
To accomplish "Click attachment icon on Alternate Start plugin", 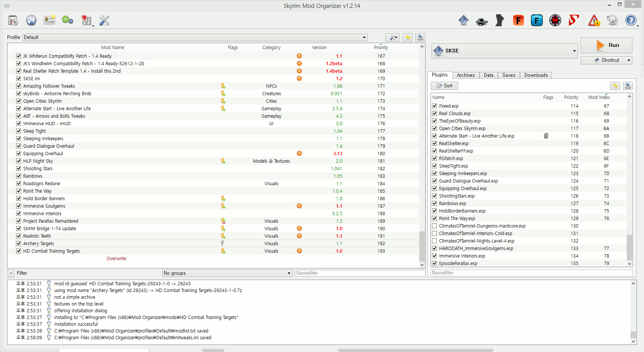I will tap(546, 136).
